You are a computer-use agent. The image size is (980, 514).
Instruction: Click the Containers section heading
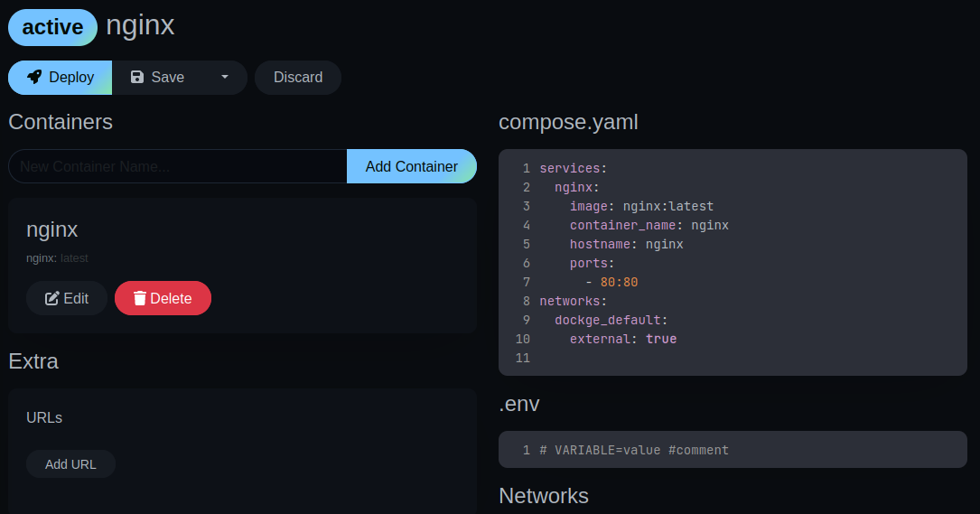(61, 122)
